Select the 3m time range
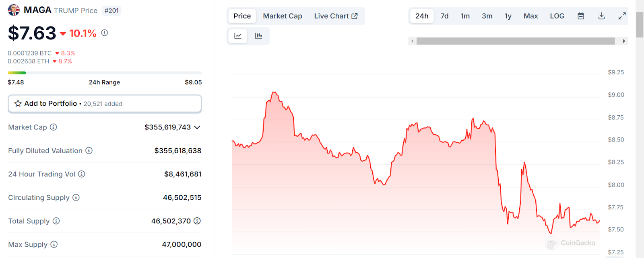Screen dimensions: 644x258 487,16
